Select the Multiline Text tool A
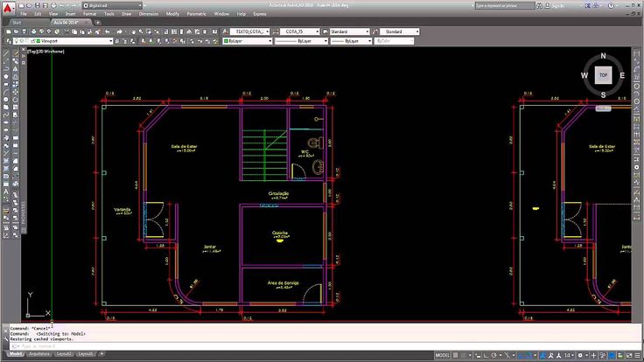The height and width of the screenshot is (362, 644). 6,191
